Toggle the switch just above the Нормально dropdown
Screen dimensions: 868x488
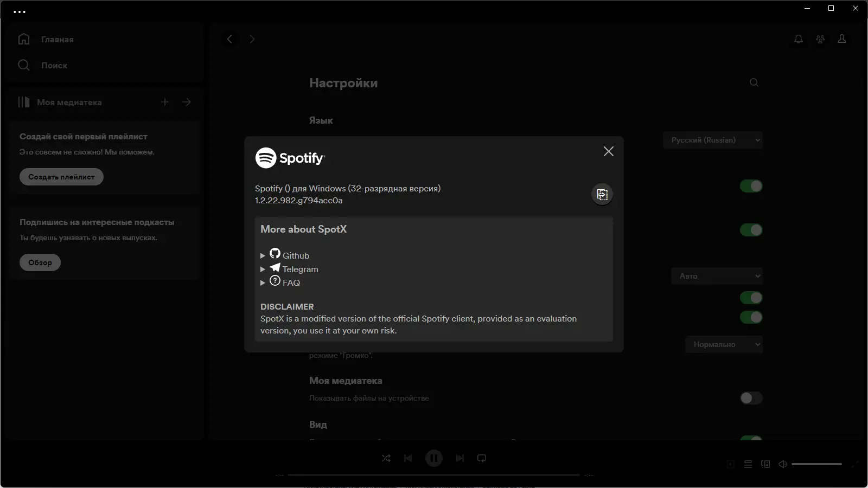751,317
